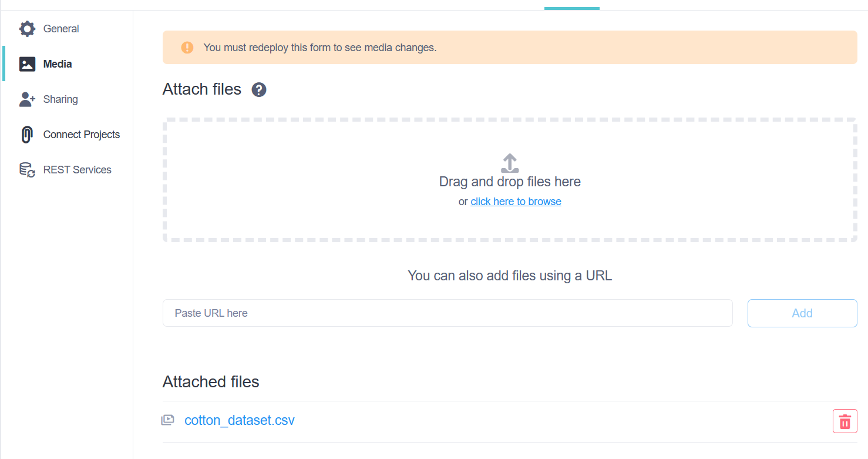This screenshot has width=868, height=459.
Task: Click the upload arrow icon in drop zone
Action: click(509, 163)
